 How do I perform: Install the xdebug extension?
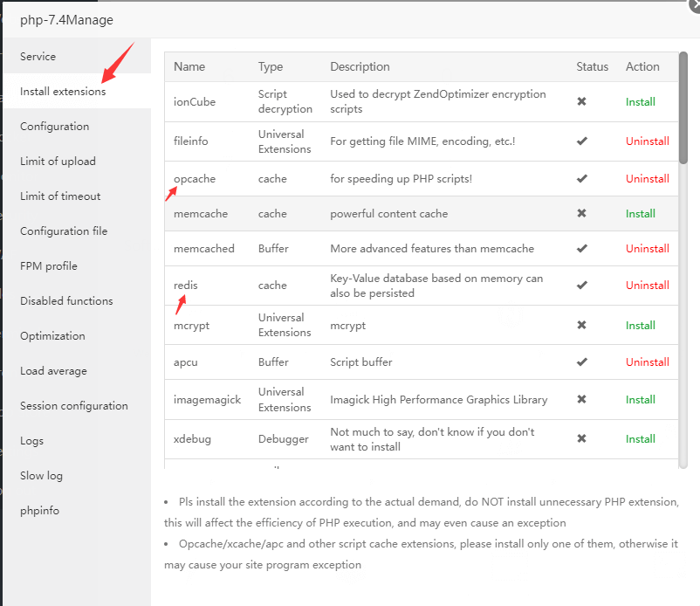[640, 439]
